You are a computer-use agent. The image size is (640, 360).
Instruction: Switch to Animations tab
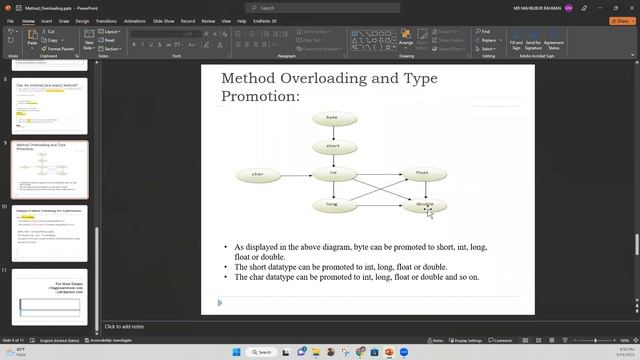point(135,21)
